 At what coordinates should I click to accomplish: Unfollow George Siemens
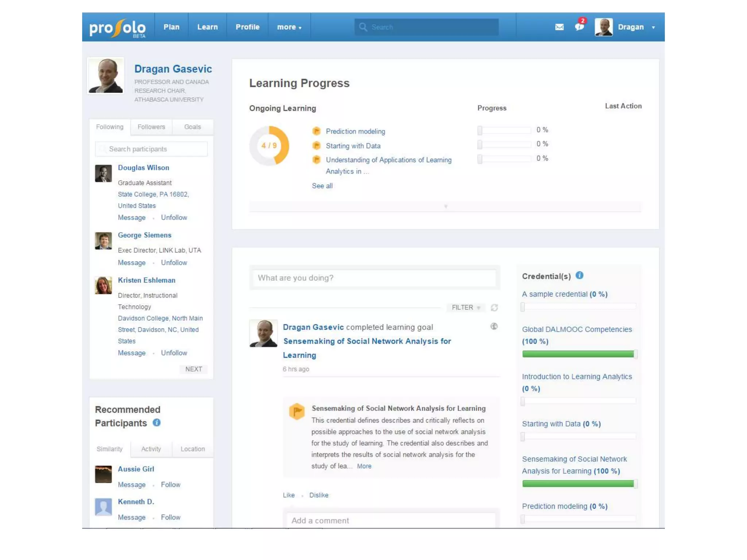(x=174, y=262)
